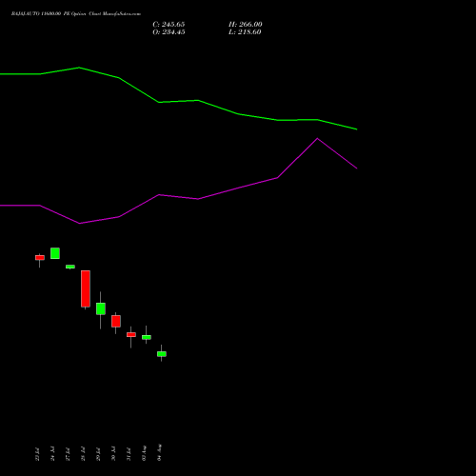This screenshot has width=476, height=476.
Task: Click the small red candle for 31 Jul
Action: pos(131,335)
